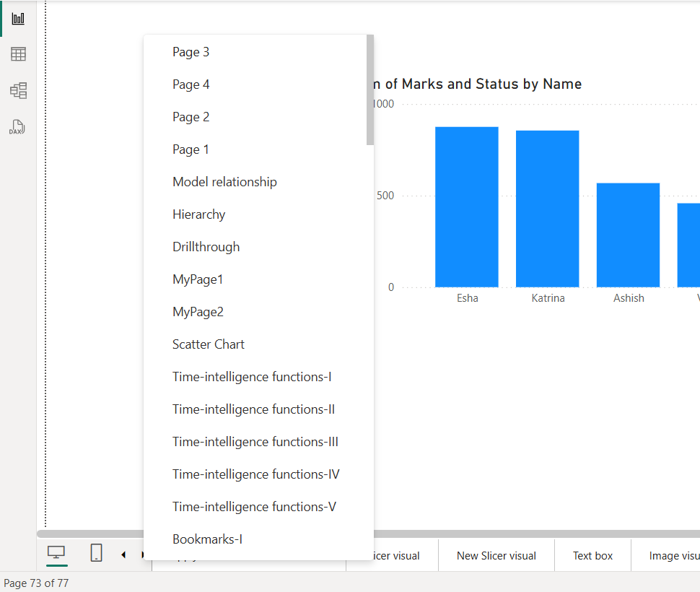This screenshot has width=700, height=592.
Task: Open the Drillthrough page
Action: pos(206,246)
